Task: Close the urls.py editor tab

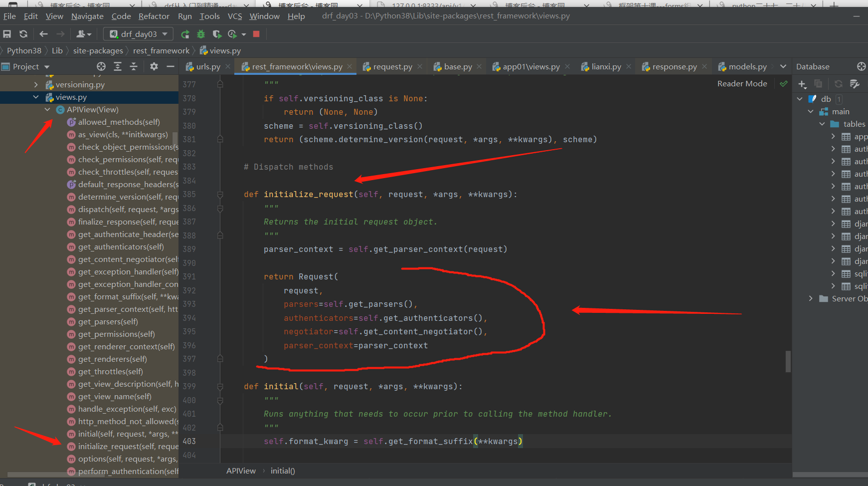Action: tap(228, 66)
